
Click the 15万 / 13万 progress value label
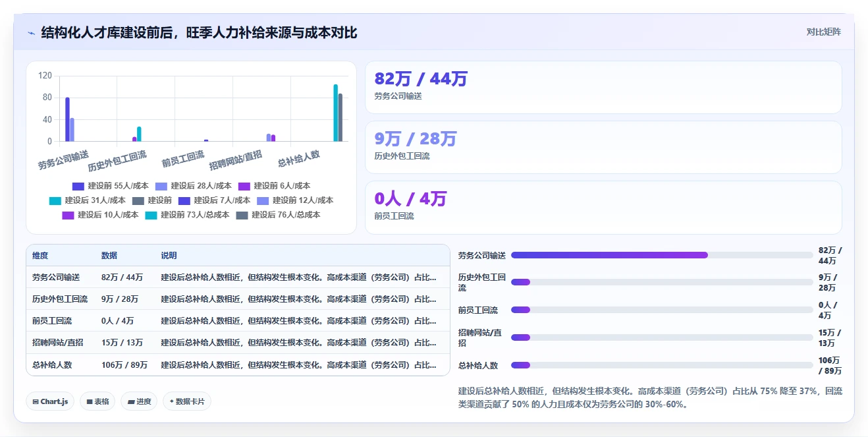[x=830, y=337]
